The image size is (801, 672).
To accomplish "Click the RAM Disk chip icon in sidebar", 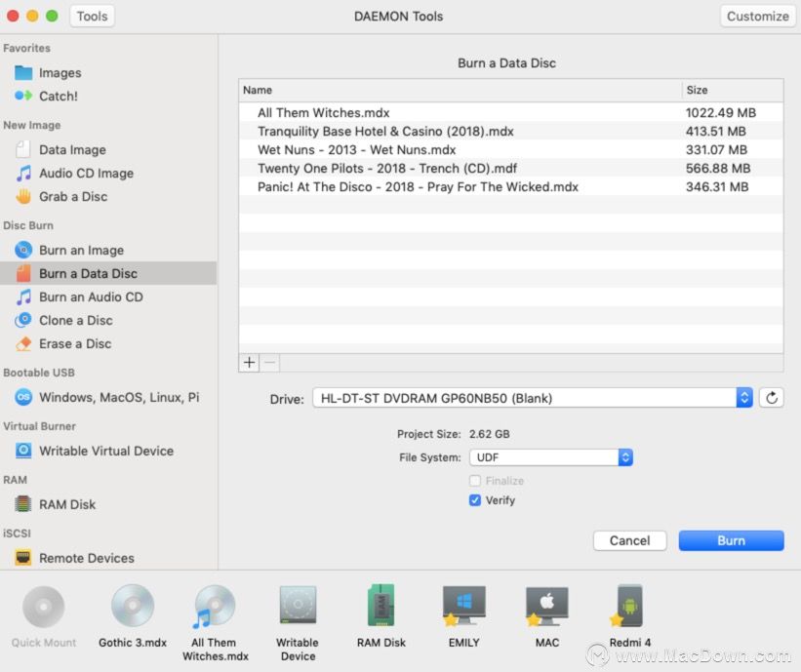I will tap(23, 504).
